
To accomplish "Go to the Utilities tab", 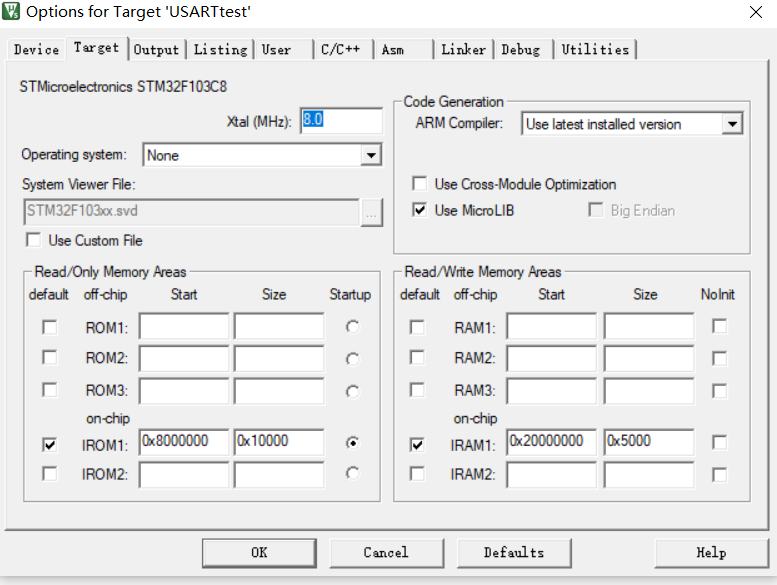I will click(595, 50).
